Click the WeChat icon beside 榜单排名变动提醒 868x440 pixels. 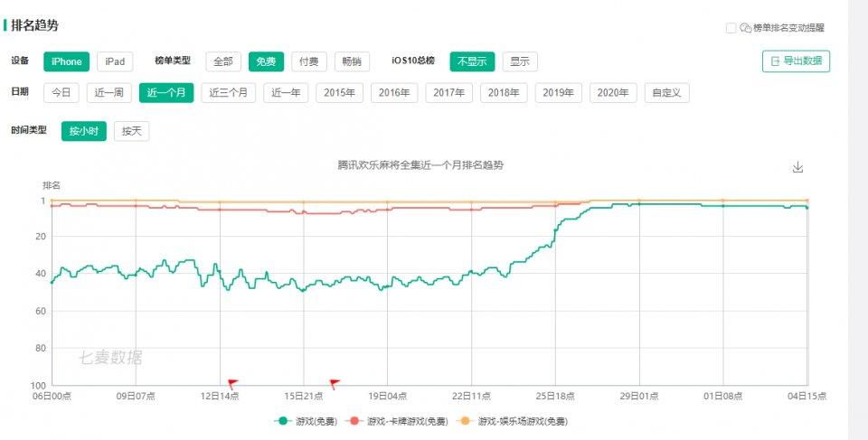click(746, 28)
